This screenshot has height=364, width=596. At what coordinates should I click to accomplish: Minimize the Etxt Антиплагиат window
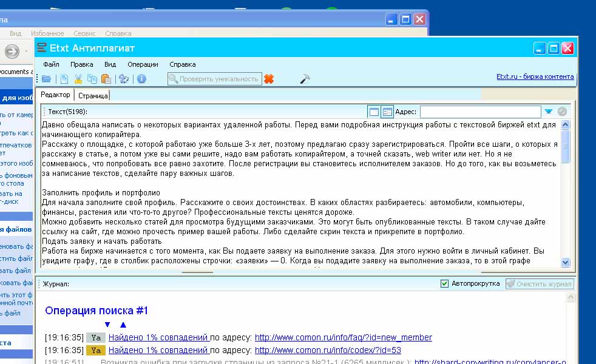540,49
